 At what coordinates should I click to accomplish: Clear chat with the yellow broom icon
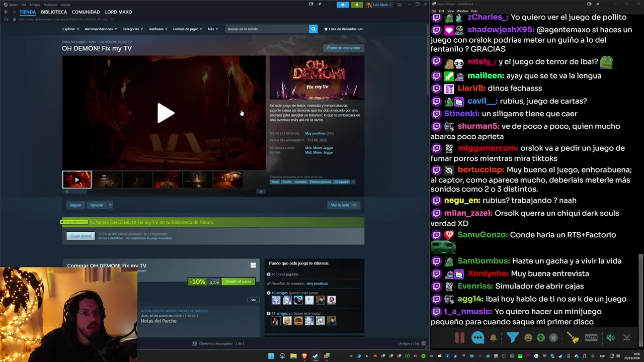(x=573, y=338)
